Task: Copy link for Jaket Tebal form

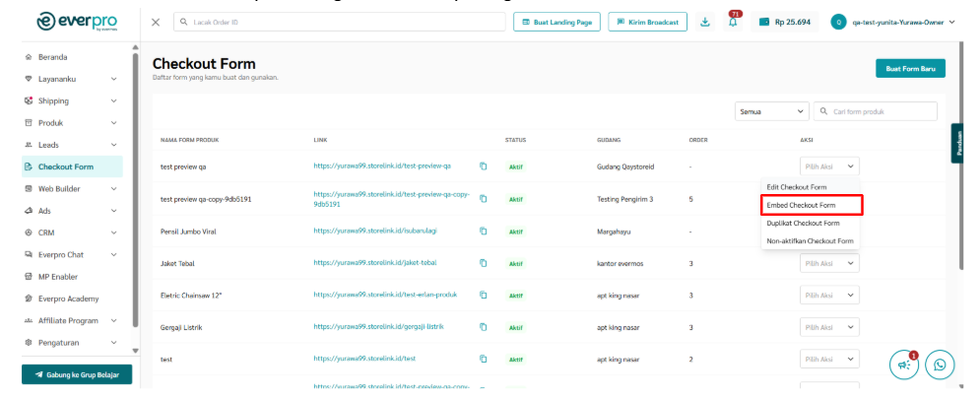Action: [x=484, y=263]
